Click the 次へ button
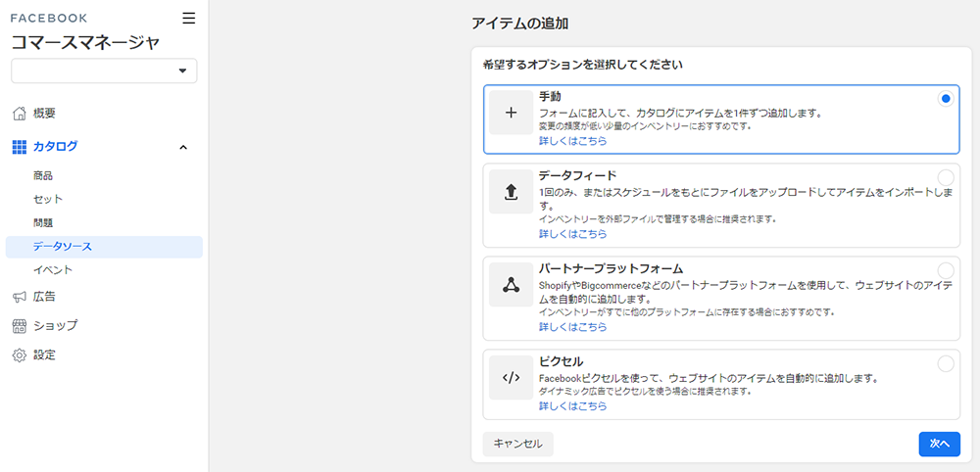The height and width of the screenshot is (472, 980). click(x=940, y=444)
